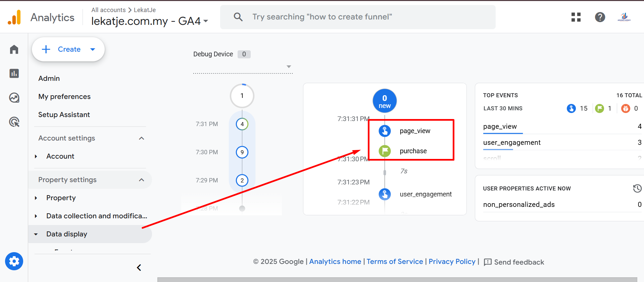This screenshot has width=644, height=282.
Task: Click the Send feedback button
Action: pyautogui.click(x=514, y=262)
